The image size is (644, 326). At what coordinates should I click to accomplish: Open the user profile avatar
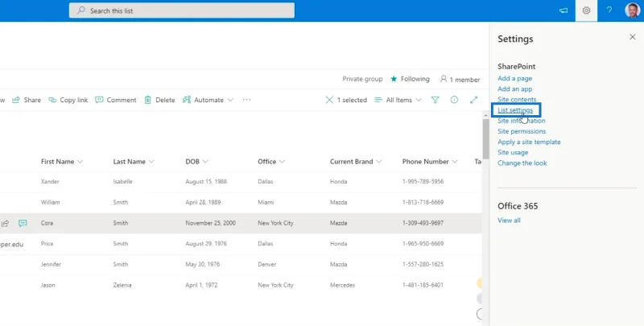click(632, 10)
